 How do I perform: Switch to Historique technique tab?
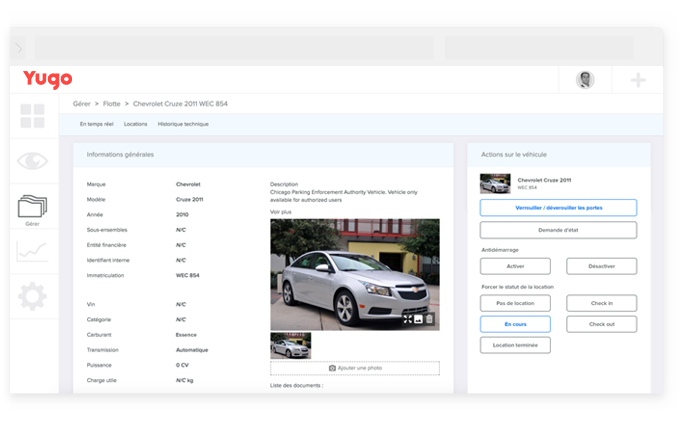point(183,124)
